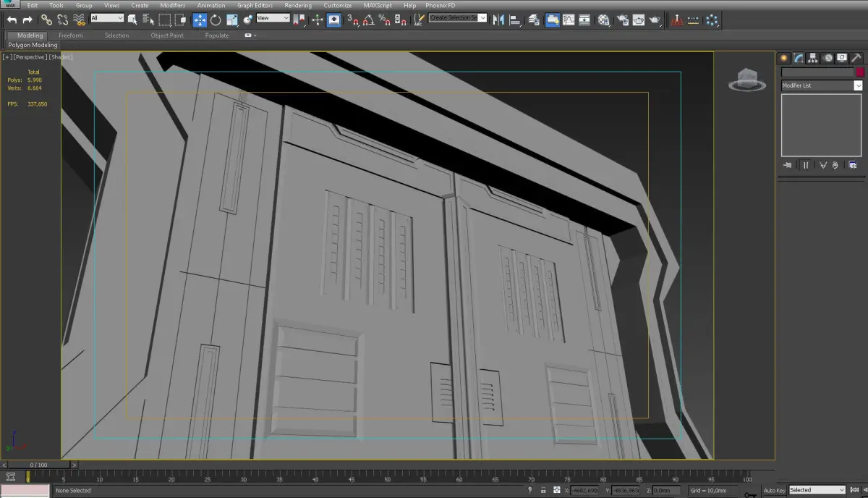Click the Undo arrow icon
This screenshot has width=868, height=498.
coord(12,20)
